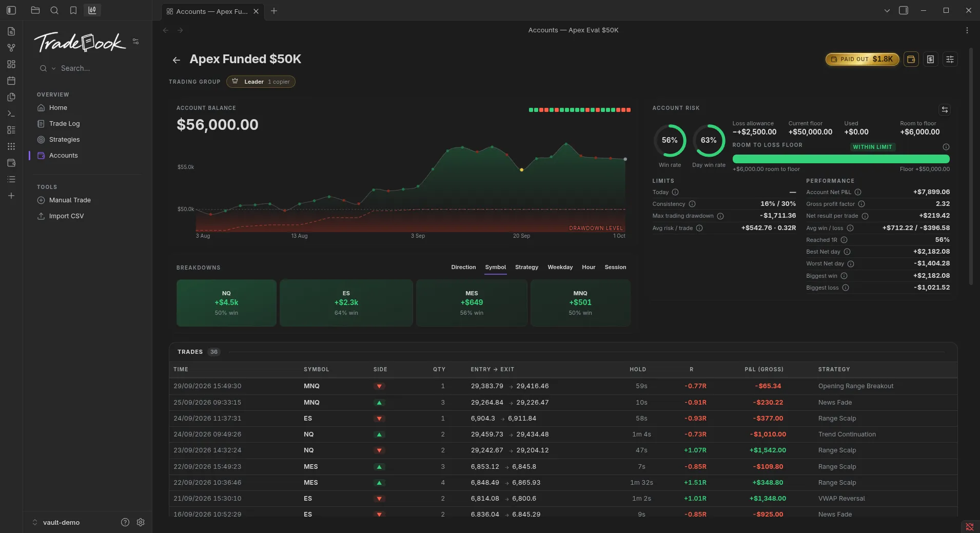Select the MES +$649 breakdown card
The height and width of the screenshot is (533, 980).
coord(472,303)
